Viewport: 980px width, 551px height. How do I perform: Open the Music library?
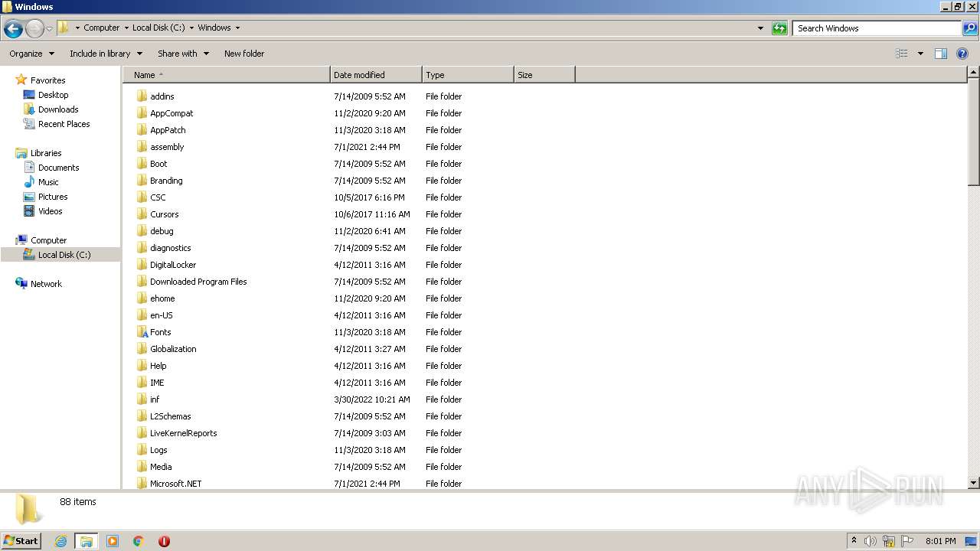[x=48, y=182]
